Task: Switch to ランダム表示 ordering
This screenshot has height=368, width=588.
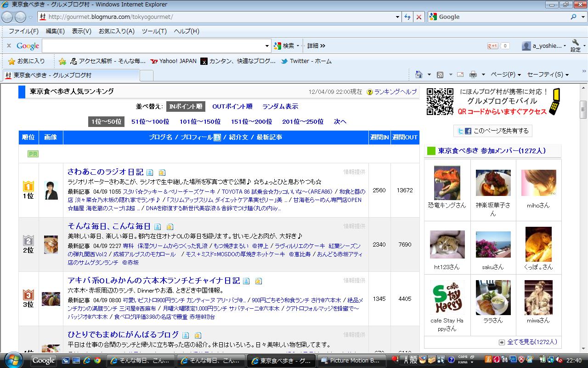Action: point(280,106)
